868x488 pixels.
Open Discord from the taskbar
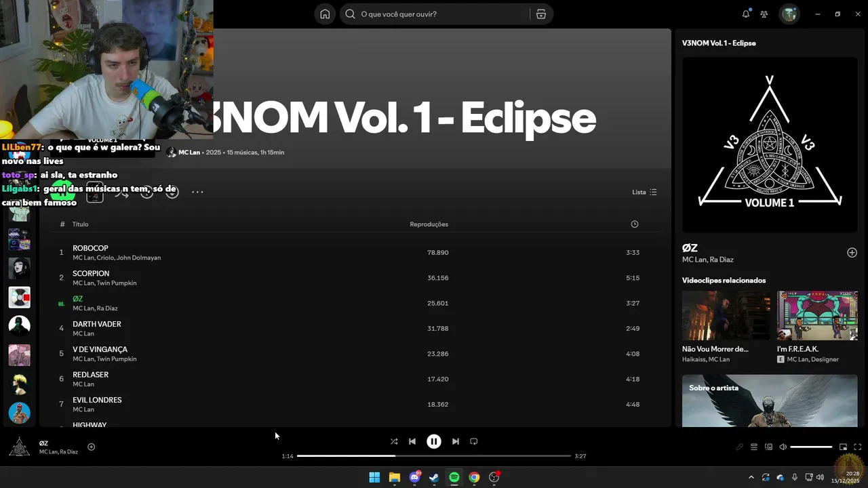(414, 477)
